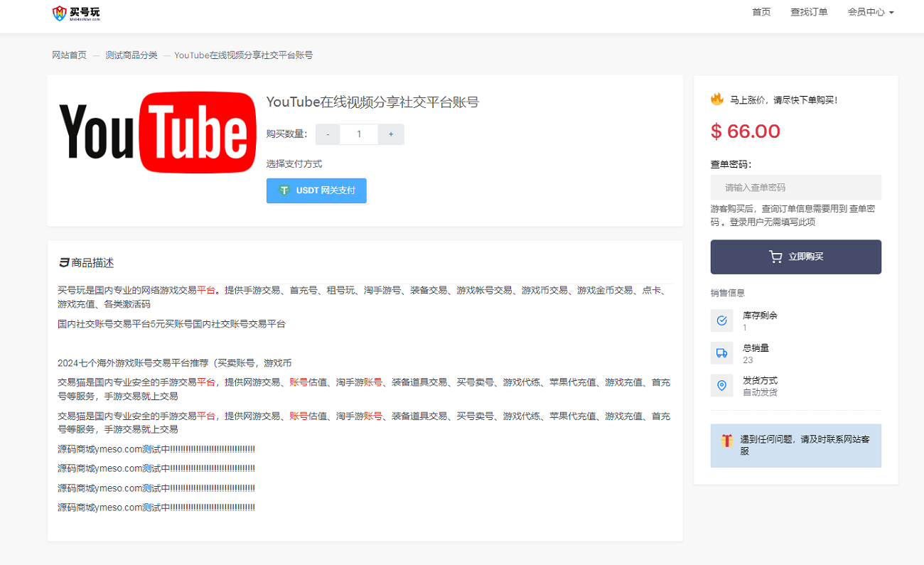Screen dimensions: 924x565
Task: Click the 立即购买 buy now button
Action: point(796,257)
